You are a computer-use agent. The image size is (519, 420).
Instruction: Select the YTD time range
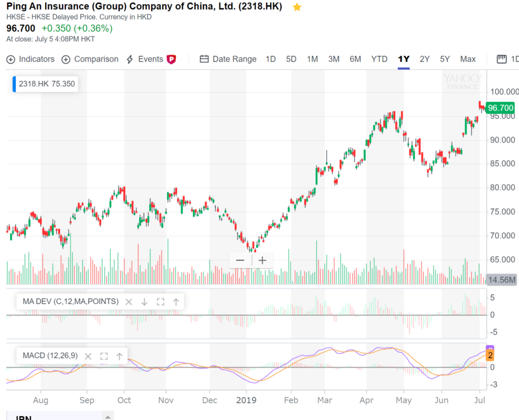(379, 59)
